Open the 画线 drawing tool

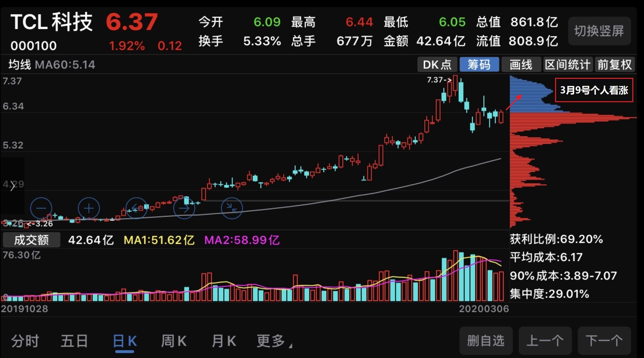521,65
